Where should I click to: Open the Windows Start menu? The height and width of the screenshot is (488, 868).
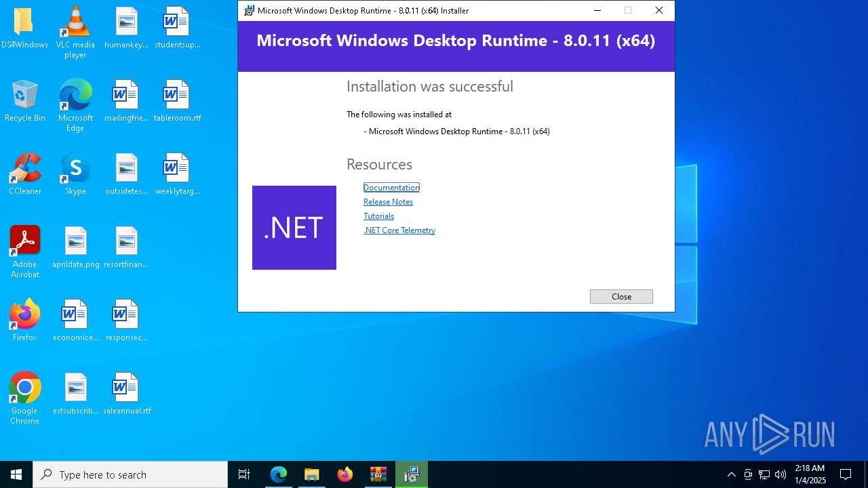pos(16,474)
